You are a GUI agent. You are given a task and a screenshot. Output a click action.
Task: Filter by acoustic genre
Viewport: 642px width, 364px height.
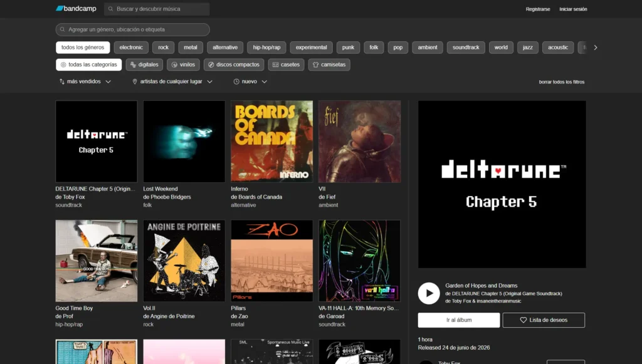pos(558,48)
